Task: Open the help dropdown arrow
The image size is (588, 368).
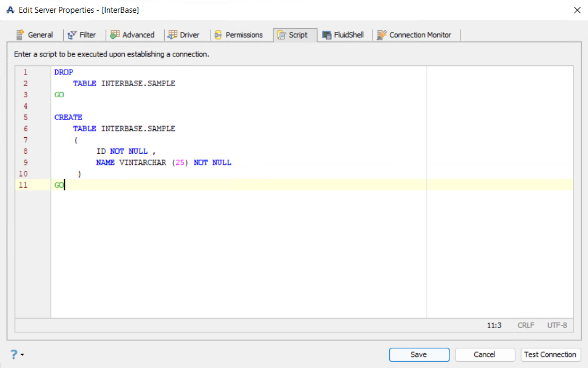Action: 22,355
